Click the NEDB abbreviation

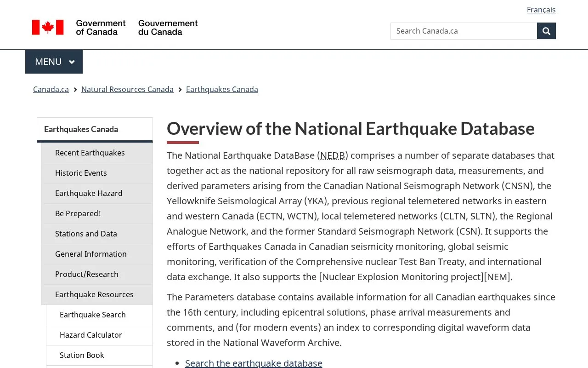point(333,155)
